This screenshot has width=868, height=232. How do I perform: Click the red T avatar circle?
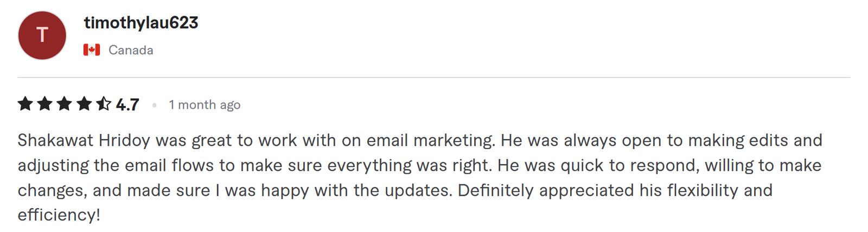(42, 35)
